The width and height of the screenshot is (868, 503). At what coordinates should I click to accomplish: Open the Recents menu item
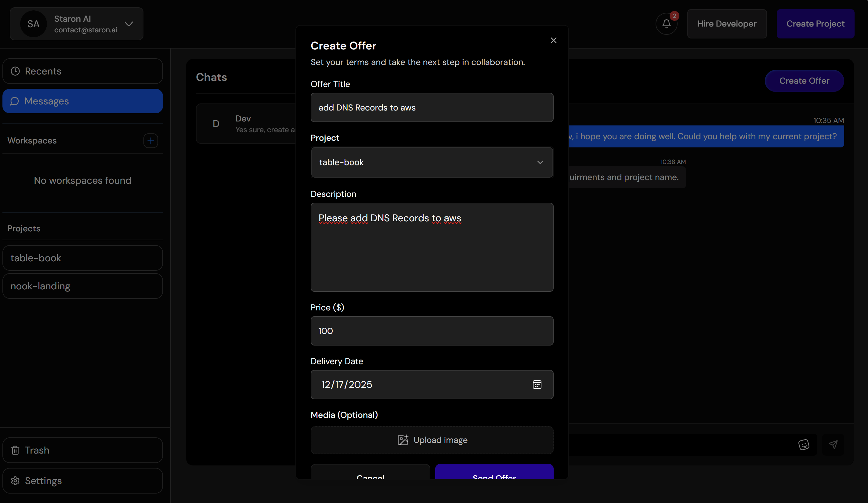pos(83,71)
